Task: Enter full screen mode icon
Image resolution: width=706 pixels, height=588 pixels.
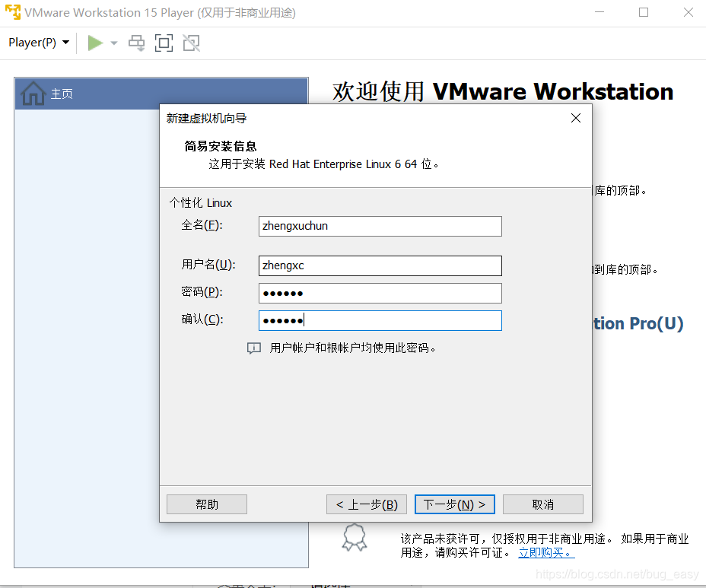Action: [x=164, y=43]
